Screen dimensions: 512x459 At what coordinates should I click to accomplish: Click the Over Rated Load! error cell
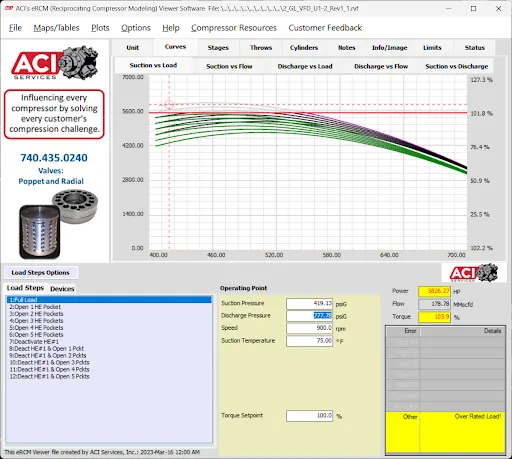[462, 432]
